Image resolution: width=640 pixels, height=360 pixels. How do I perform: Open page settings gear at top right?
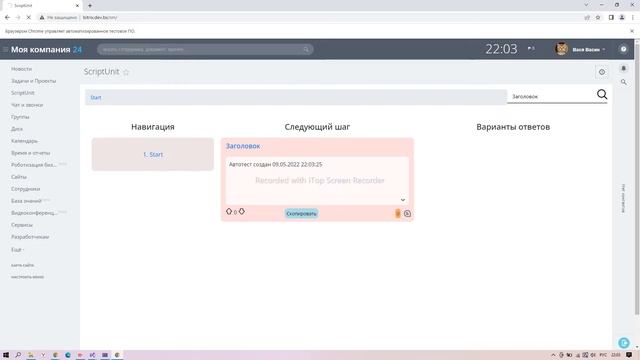tap(602, 72)
